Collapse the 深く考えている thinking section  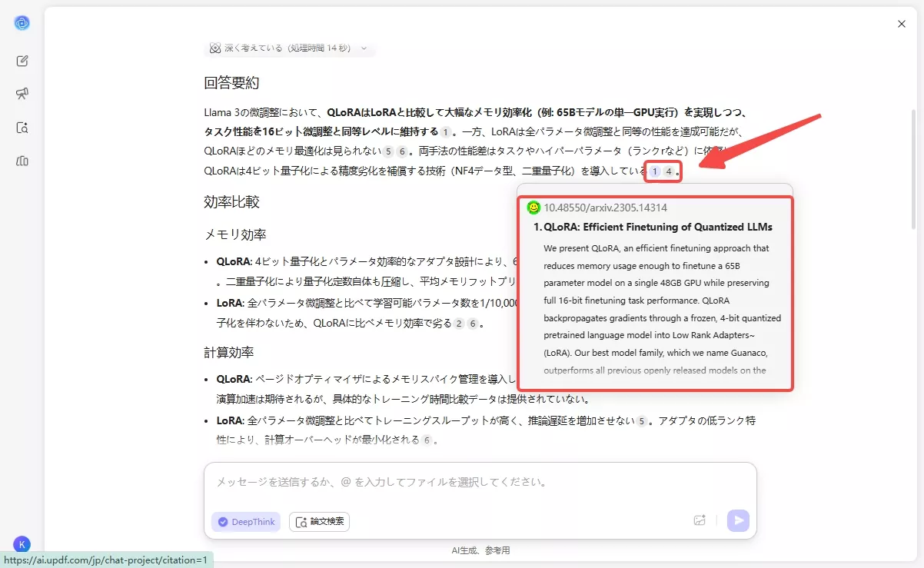pos(364,48)
